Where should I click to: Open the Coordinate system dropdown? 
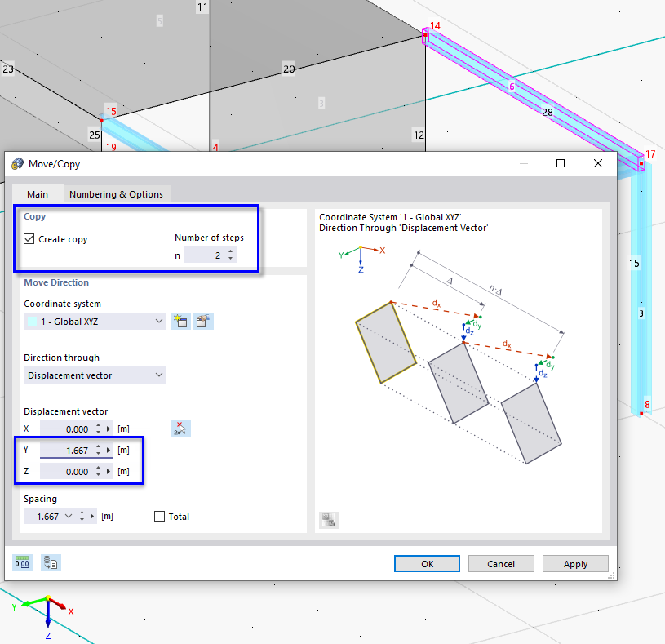tap(95, 321)
